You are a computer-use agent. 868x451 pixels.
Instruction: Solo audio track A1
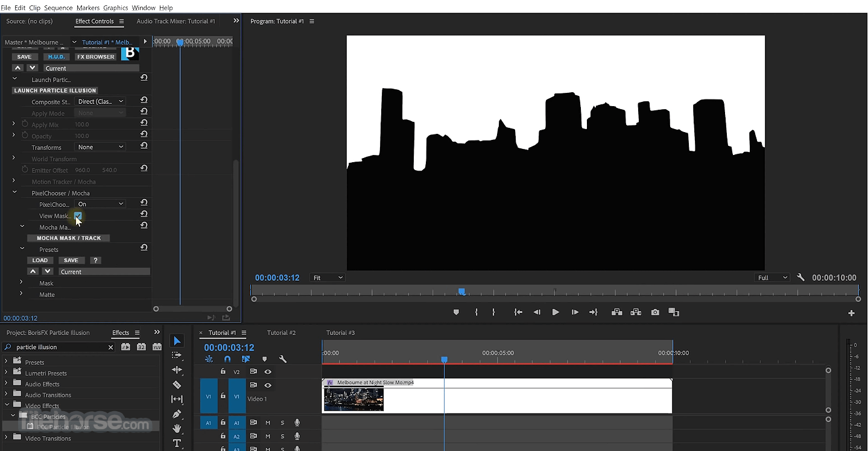pyautogui.click(x=282, y=423)
